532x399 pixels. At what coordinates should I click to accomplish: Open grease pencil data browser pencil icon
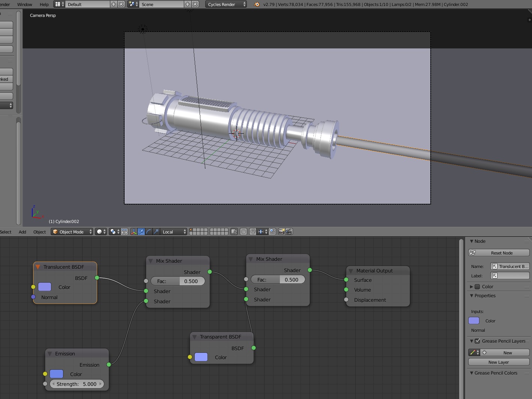pos(474,352)
